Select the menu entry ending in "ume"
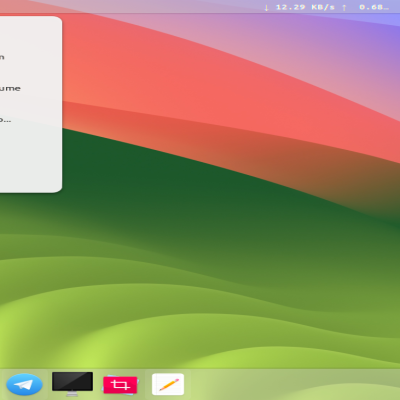The image size is (400, 400). pyautogui.click(x=10, y=88)
